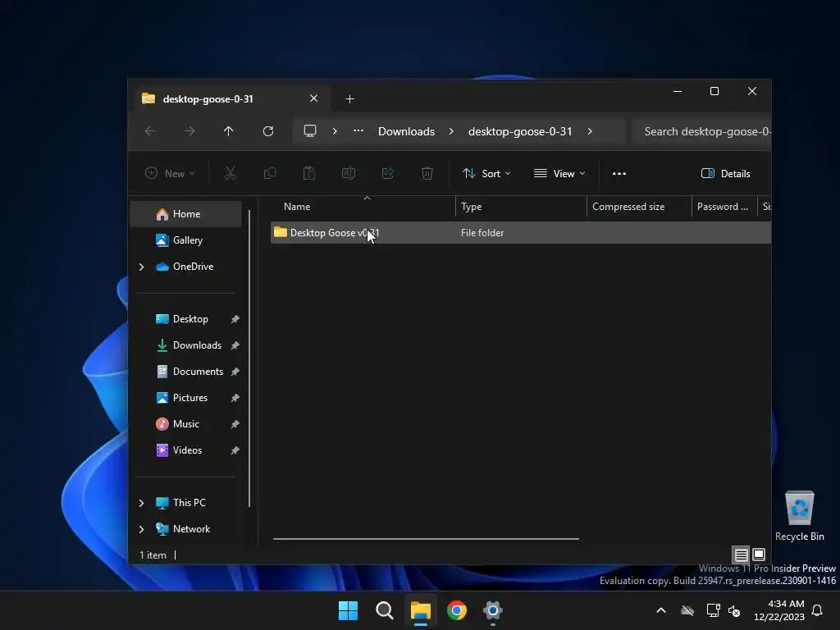This screenshot has height=630, width=840.
Task: Unpin Desktop using its pin icon
Action: [x=235, y=319]
